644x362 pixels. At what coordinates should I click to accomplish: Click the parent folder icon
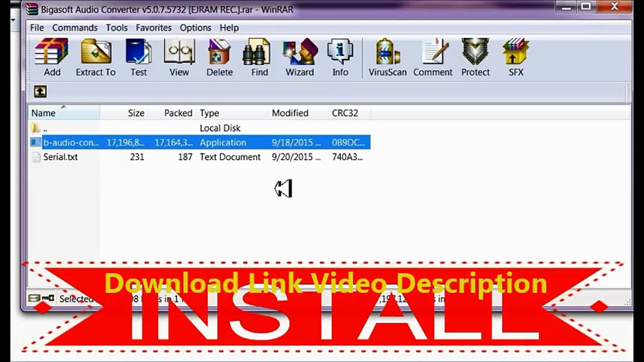coord(36,128)
